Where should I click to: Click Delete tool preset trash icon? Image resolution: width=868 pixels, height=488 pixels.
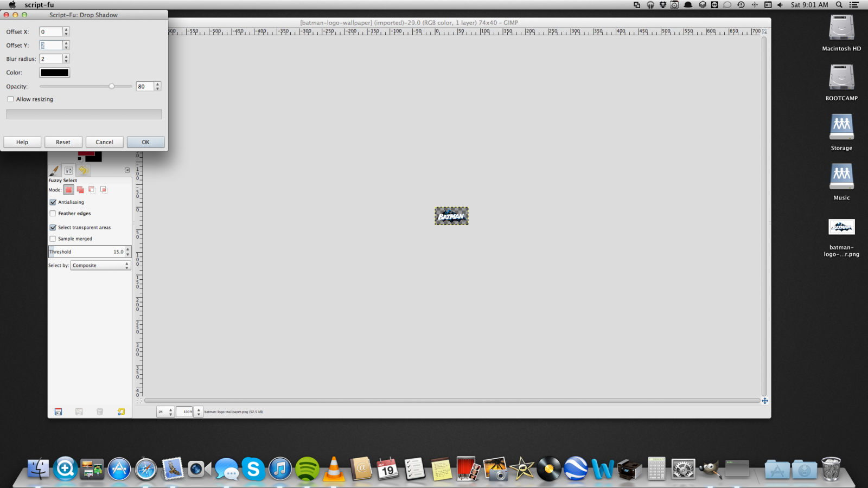100,412
